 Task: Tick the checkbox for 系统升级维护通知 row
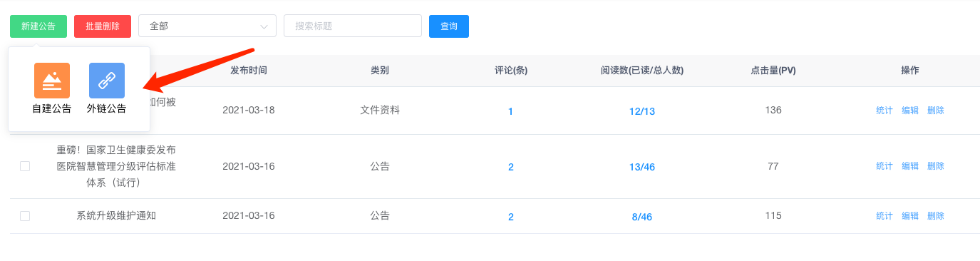(25, 216)
